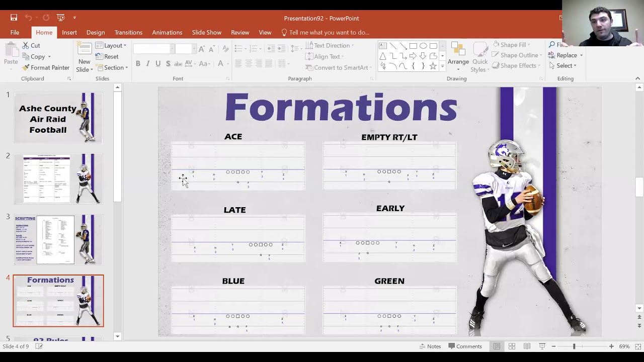The image size is (644, 362).
Task: Expand the Select dropdown in Editing
Action: (x=562, y=65)
